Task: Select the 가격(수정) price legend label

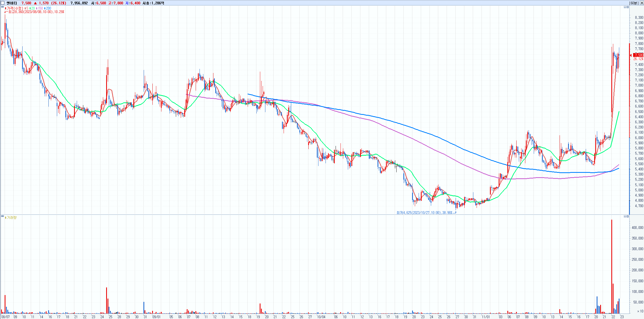Action: (15, 8)
